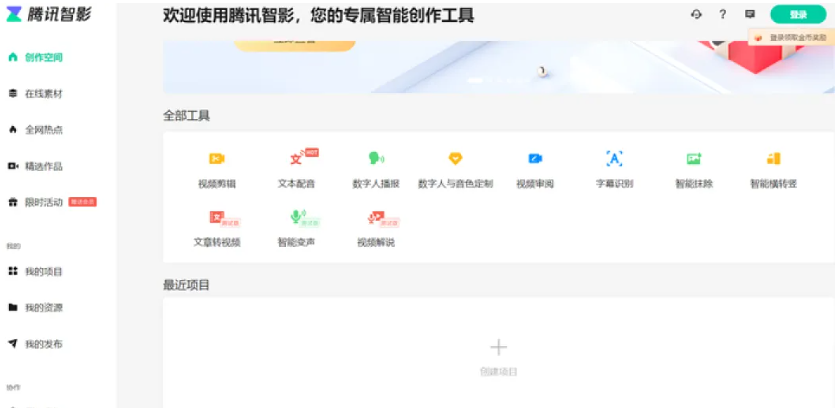Open the feedback message icon
This screenshot has height=408, width=839.
click(750, 15)
